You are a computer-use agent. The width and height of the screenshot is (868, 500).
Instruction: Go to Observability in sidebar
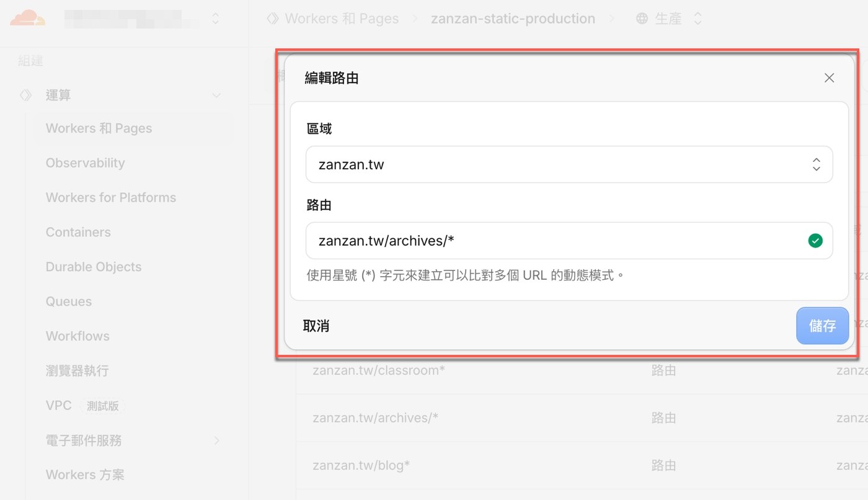tap(86, 163)
